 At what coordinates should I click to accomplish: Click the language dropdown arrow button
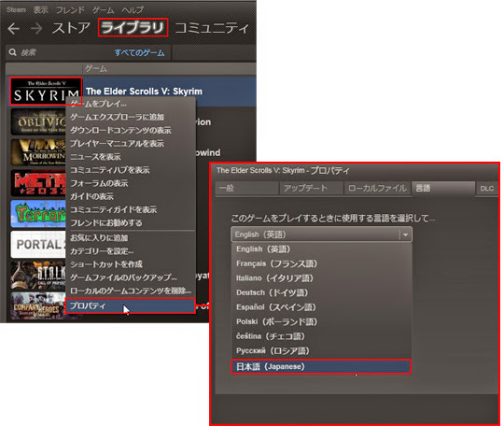[405, 234]
